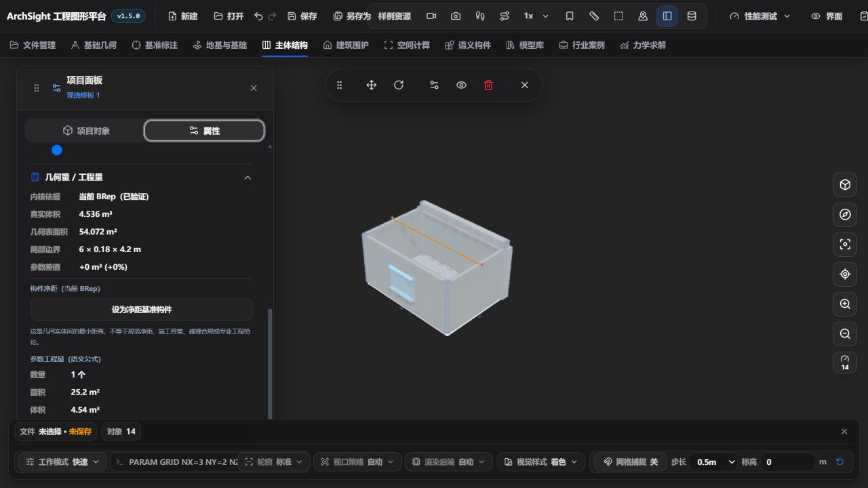
Task: Select the ruler measure tool
Action: click(x=594, y=16)
